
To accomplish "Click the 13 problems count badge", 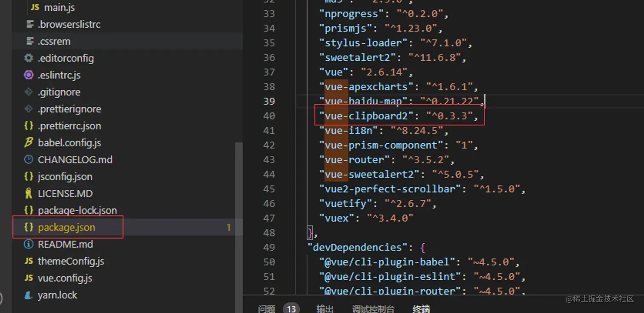I will [x=291, y=309].
